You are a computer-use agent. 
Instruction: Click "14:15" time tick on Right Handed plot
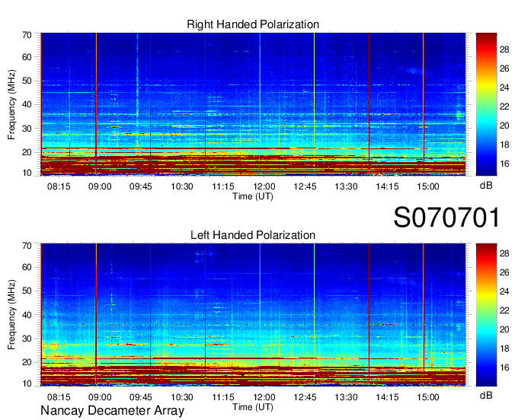tap(387, 186)
